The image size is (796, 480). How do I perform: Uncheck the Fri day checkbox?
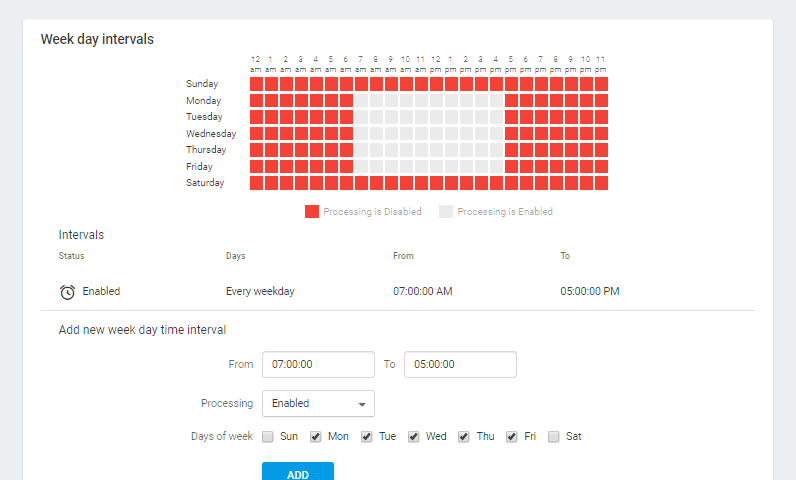tap(512, 437)
